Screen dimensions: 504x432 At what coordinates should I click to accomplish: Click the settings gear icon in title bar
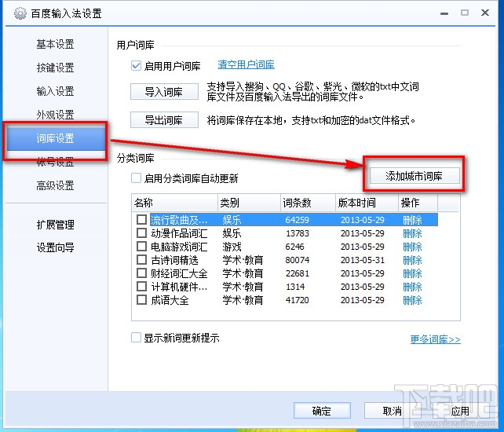click(x=20, y=13)
